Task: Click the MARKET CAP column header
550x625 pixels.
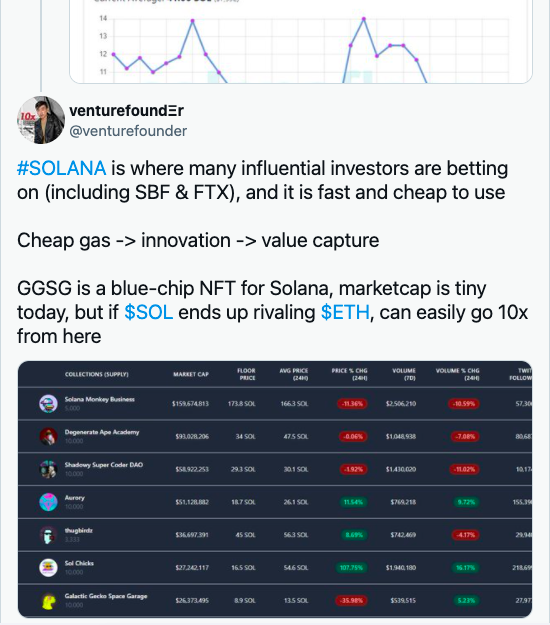Action: click(x=191, y=374)
